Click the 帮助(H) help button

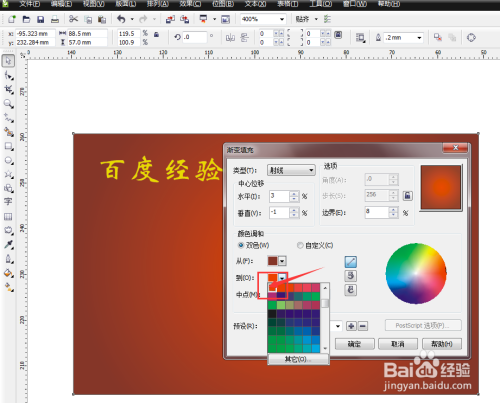(442, 344)
